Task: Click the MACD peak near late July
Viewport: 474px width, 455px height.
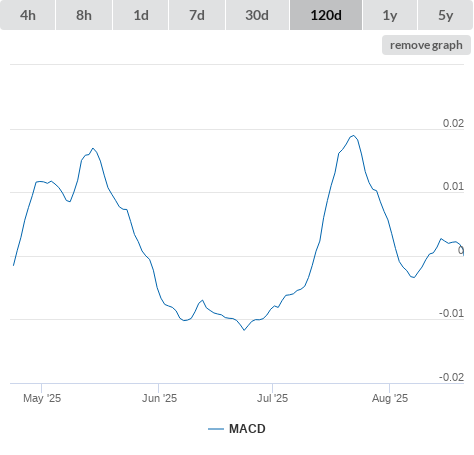Action: point(353,135)
